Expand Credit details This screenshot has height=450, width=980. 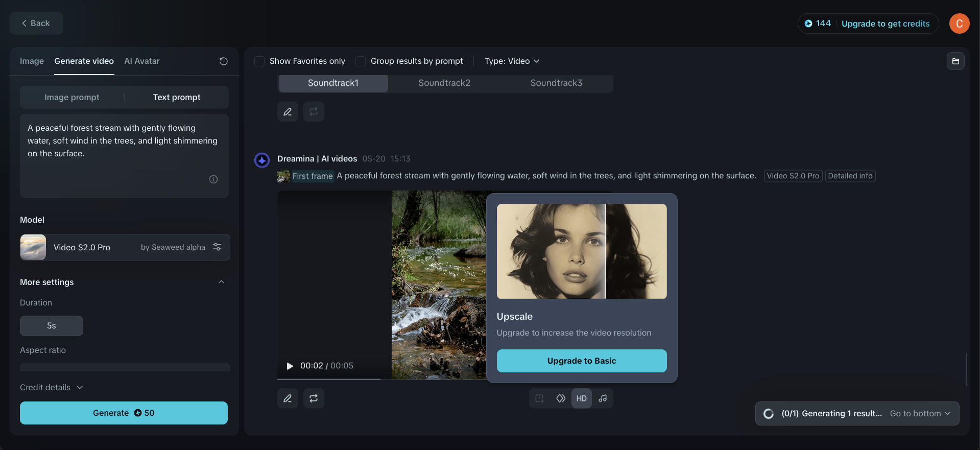51,388
